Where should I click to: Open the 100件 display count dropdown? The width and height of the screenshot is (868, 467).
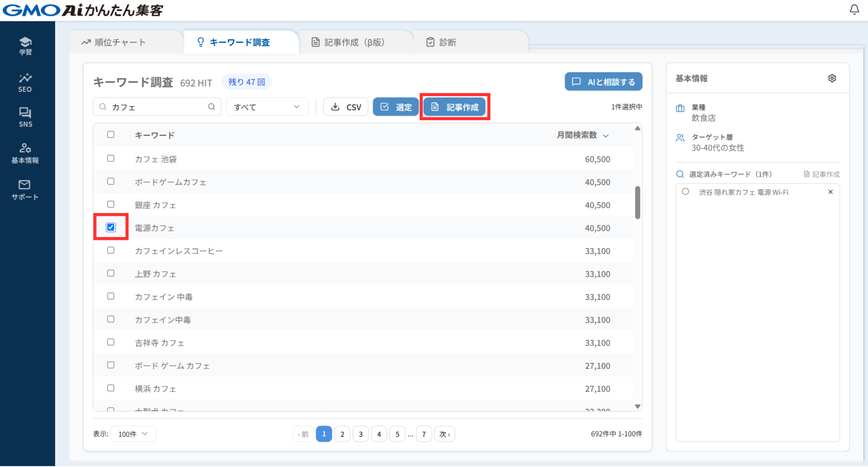tap(133, 434)
